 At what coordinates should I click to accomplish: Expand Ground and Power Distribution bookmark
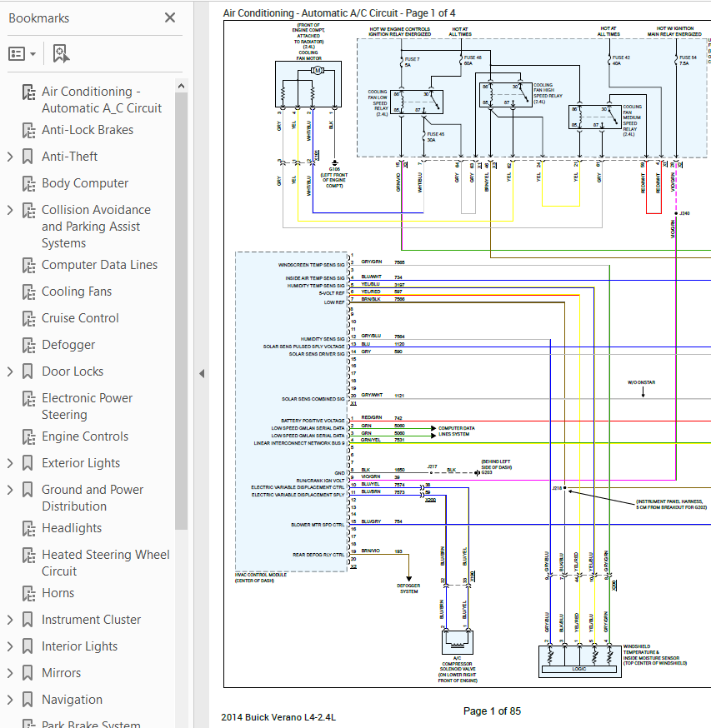click(10, 491)
